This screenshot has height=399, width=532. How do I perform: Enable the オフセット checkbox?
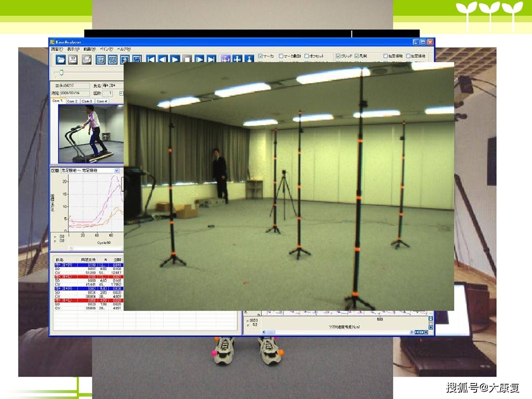[307, 56]
